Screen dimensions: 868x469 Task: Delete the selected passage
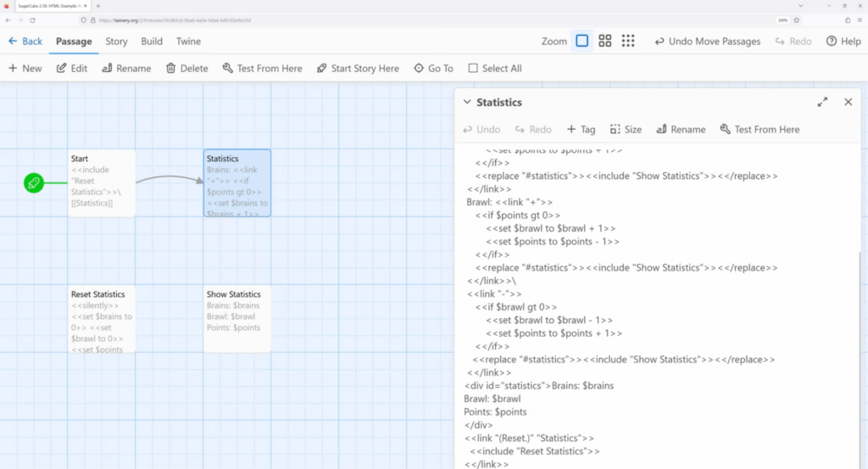point(186,69)
